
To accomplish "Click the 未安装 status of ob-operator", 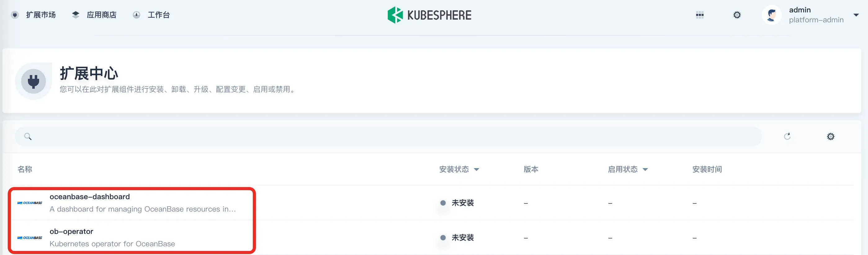I will (462, 238).
